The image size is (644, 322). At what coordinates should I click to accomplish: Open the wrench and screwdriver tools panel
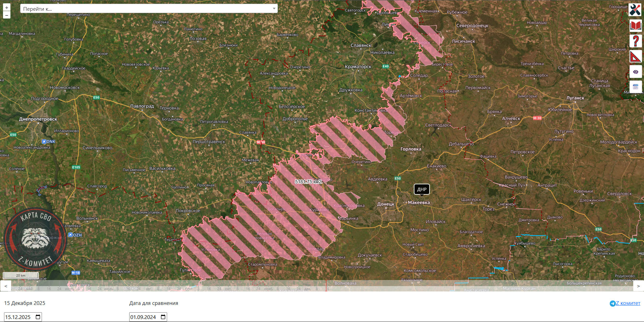[635, 10]
